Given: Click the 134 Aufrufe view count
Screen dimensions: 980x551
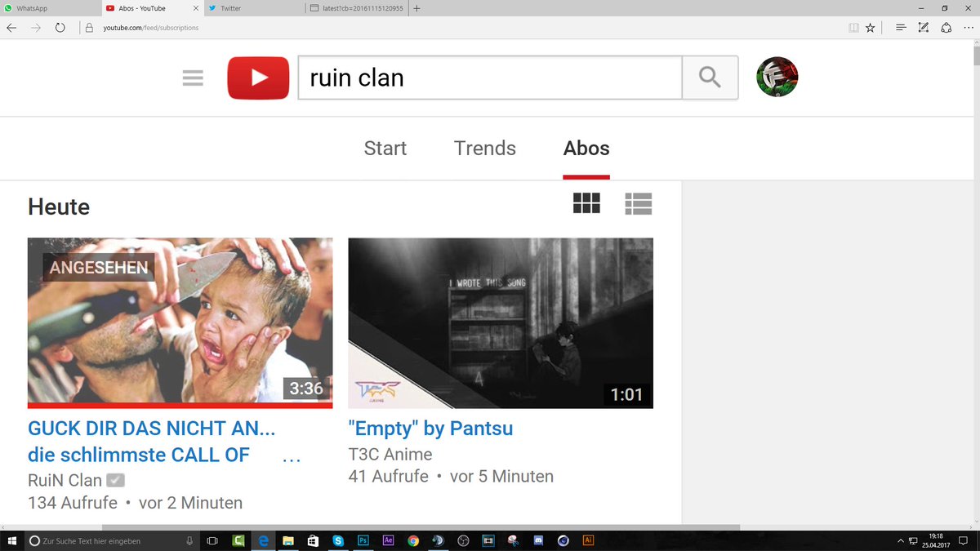Looking at the screenshot, I should click(x=73, y=503).
